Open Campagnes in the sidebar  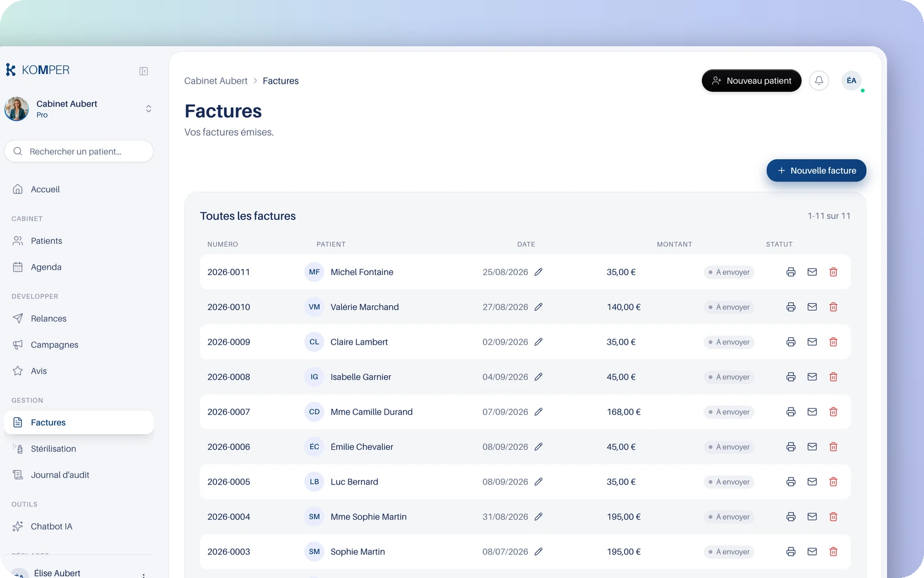[79, 345]
